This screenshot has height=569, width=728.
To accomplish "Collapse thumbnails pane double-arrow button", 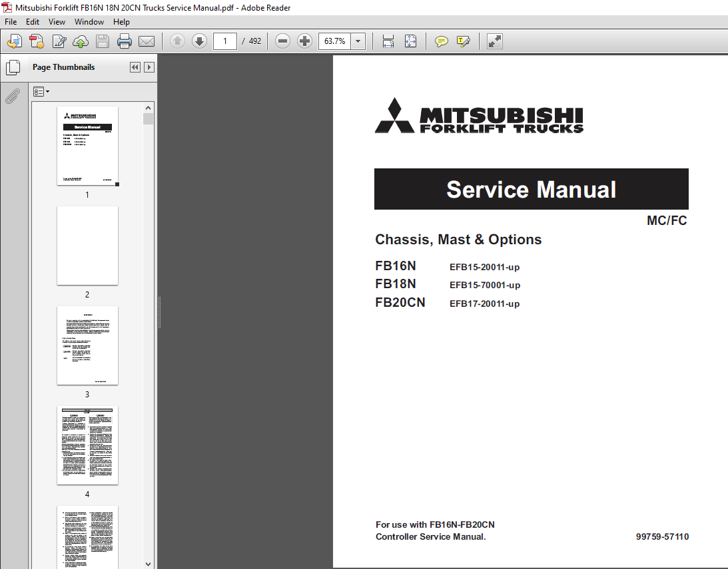I will (135, 67).
